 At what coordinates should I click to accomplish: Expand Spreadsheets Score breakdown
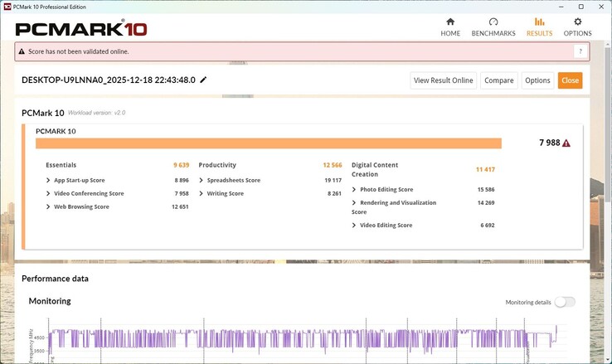coord(202,180)
